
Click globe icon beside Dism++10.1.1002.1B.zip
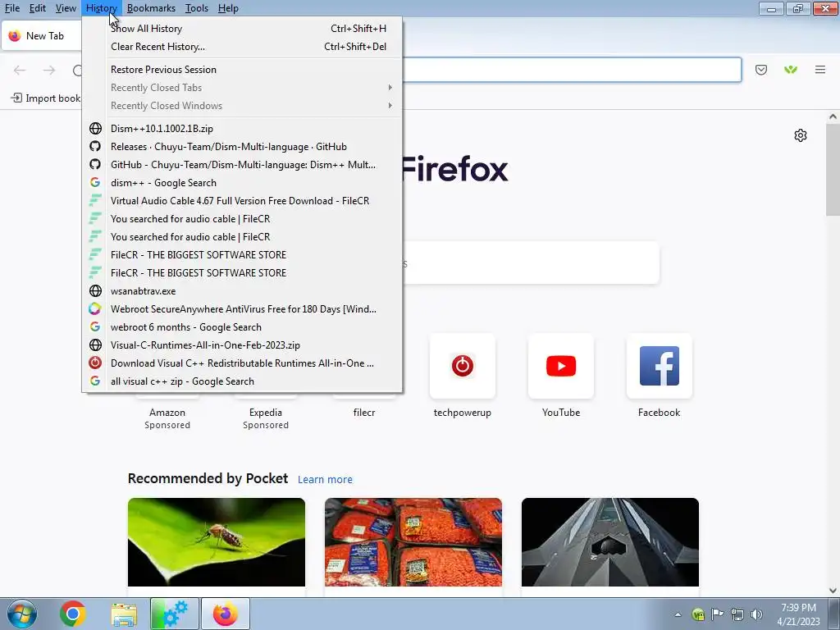[x=95, y=129]
